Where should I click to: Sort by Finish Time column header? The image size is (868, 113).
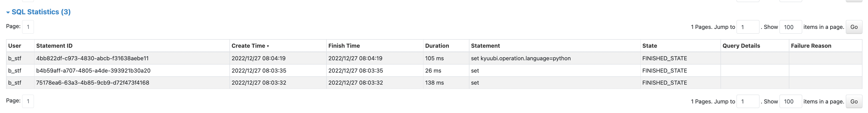click(x=344, y=46)
